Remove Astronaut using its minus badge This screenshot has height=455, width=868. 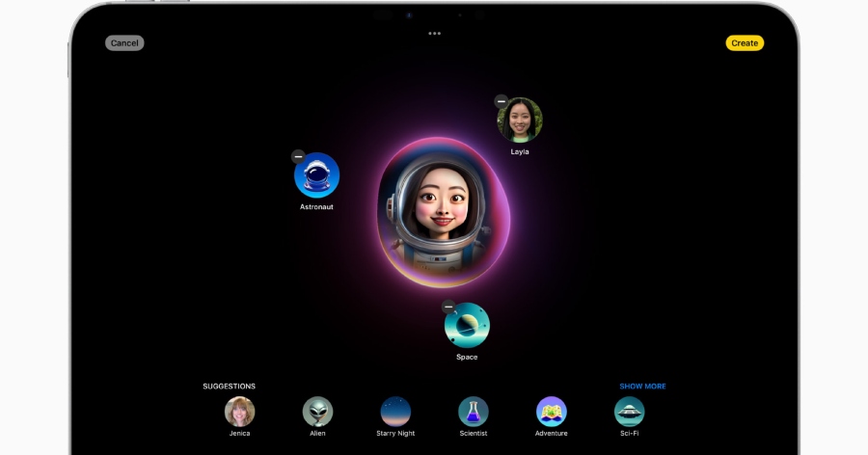[x=298, y=156]
